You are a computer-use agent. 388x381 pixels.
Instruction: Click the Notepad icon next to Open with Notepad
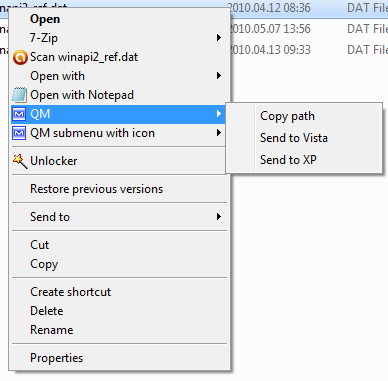coord(19,95)
